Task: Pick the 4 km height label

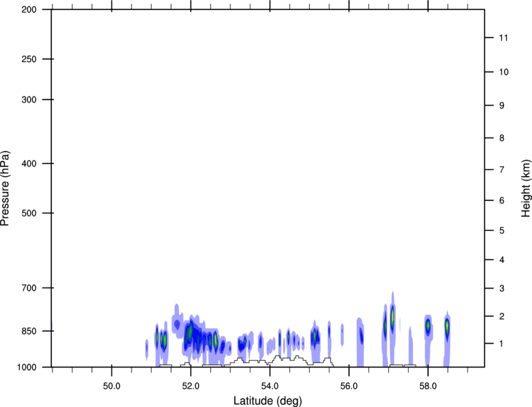Action: point(501,260)
